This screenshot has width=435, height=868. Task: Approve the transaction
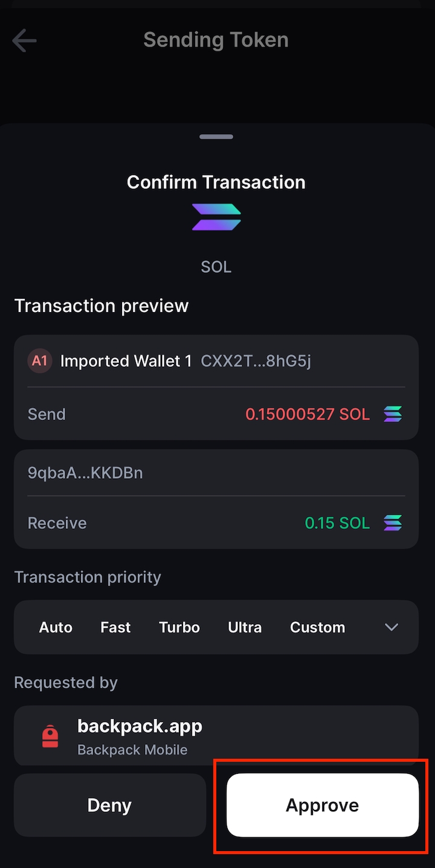tap(322, 805)
